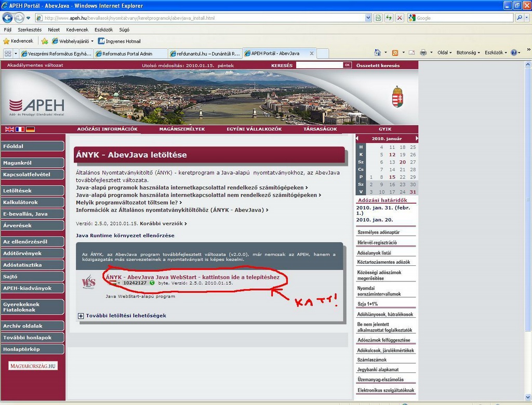Image resolution: width=532 pixels, height=405 pixels.
Task: Open the Korábbi verziók link
Action: click(163, 224)
